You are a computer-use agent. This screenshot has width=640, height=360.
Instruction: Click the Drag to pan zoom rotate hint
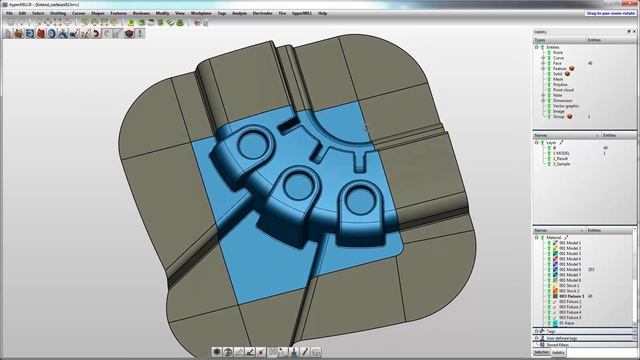611,13
